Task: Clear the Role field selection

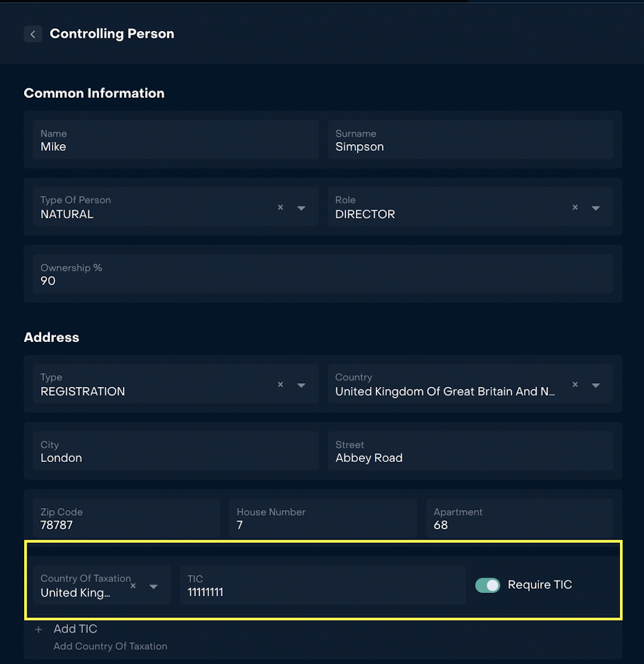Action: (575, 208)
